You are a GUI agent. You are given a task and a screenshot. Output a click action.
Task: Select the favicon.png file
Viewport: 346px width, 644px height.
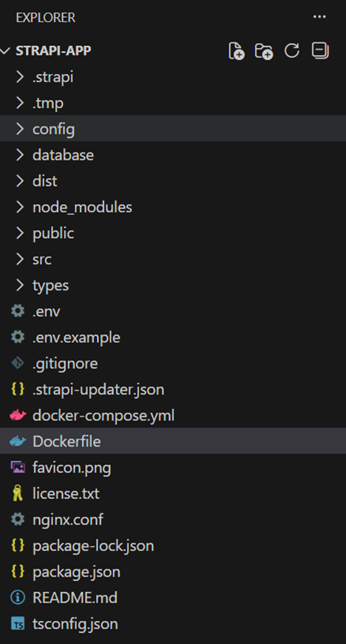[x=173, y=467]
